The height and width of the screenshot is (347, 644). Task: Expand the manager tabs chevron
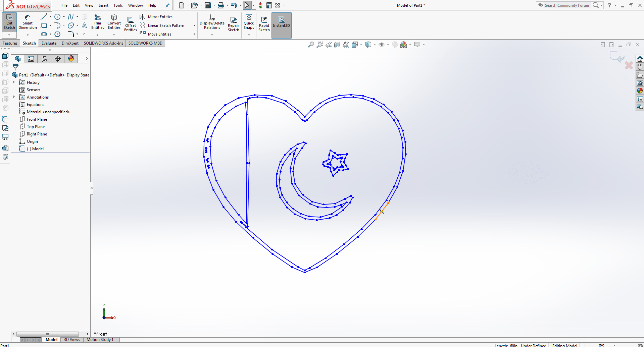[87, 58]
